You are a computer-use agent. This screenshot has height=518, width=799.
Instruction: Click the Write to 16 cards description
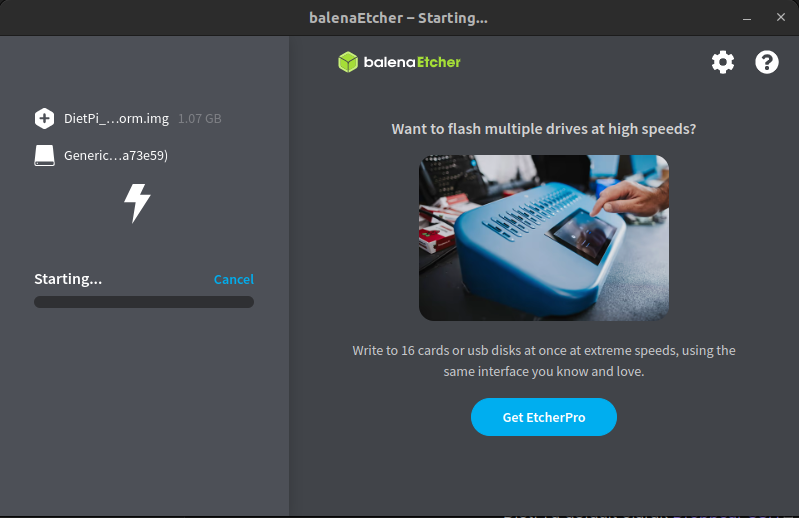click(x=544, y=361)
